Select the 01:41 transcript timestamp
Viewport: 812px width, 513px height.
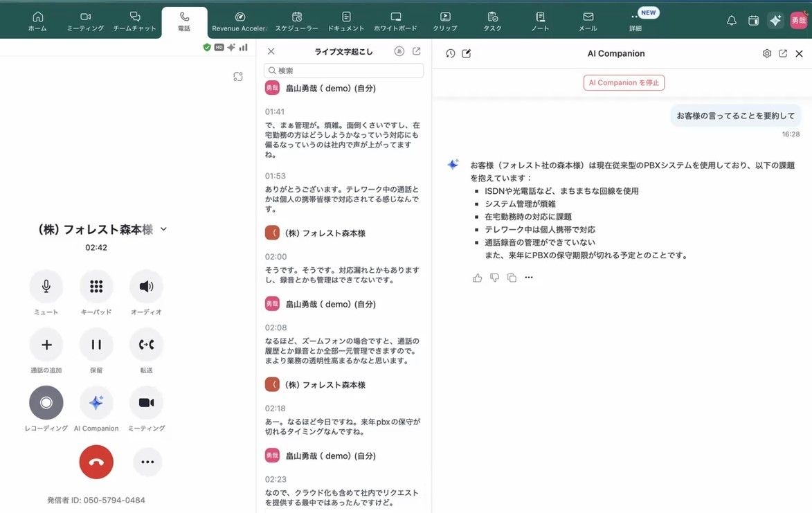(x=274, y=112)
